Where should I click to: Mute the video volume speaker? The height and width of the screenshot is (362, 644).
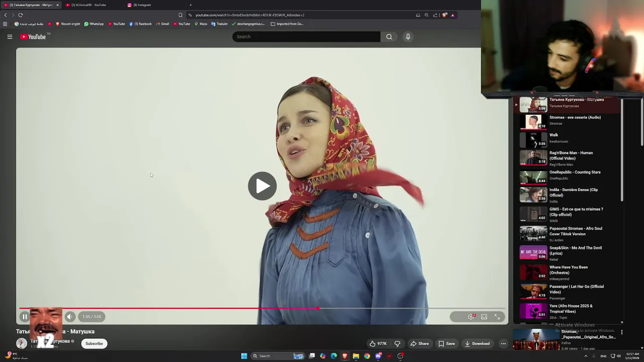(70, 317)
